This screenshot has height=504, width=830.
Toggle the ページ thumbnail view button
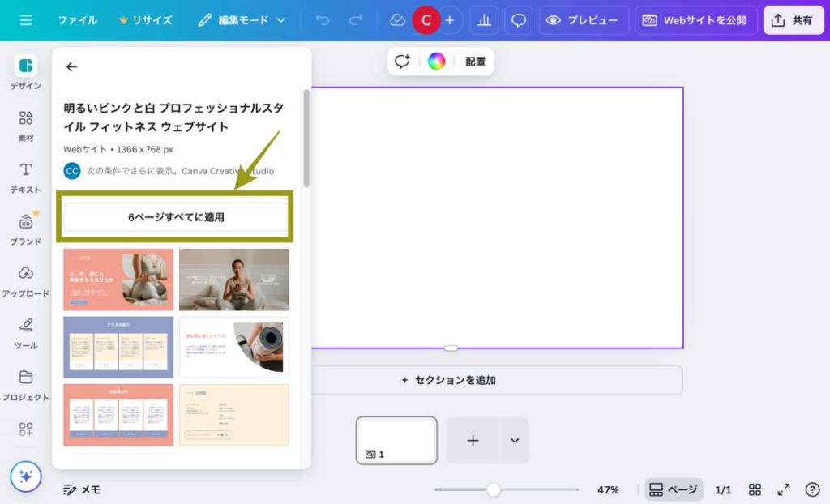673,489
